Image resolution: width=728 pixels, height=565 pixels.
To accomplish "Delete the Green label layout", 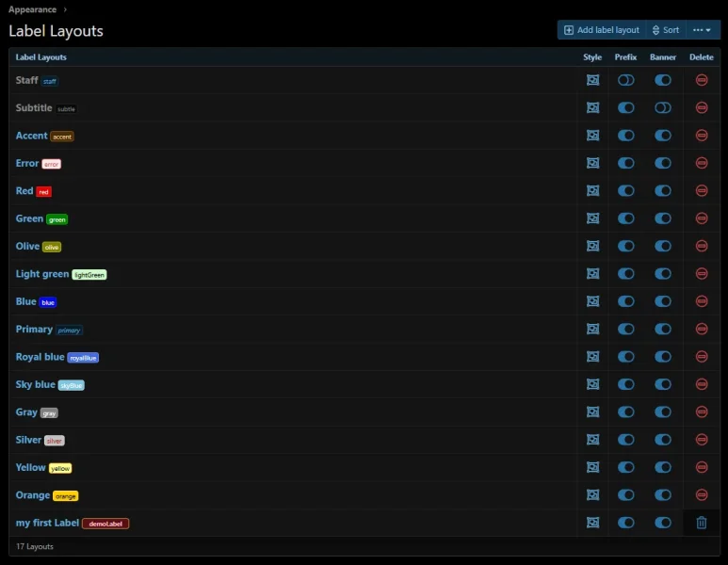I will pos(702,218).
